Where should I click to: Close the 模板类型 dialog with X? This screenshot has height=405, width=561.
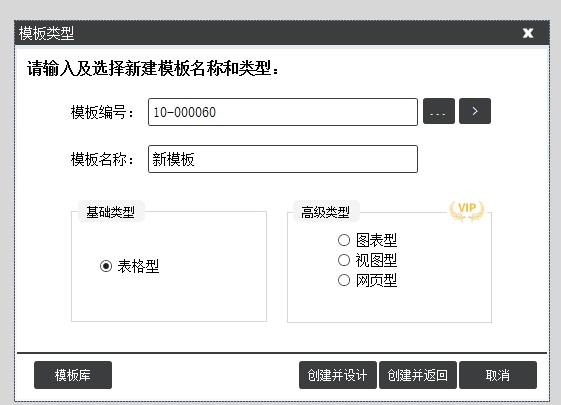tap(528, 33)
